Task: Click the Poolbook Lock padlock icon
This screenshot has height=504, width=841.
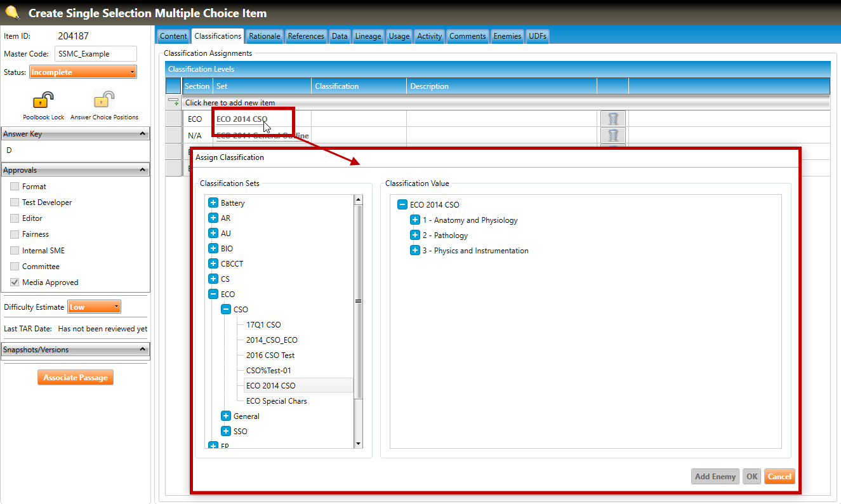Action: point(43,100)
